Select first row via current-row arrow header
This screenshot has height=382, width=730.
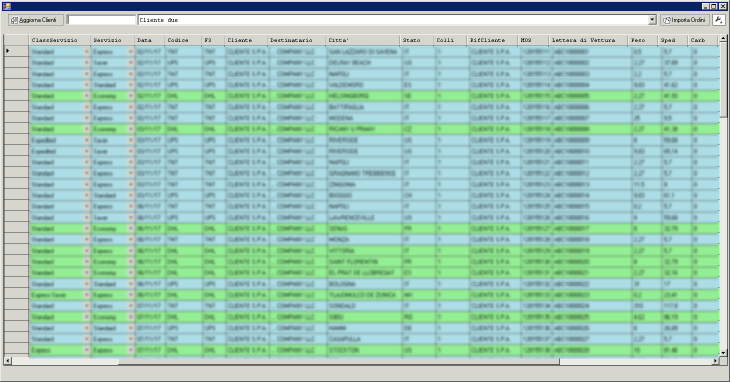pyautogui.click(x=16, y=51)
